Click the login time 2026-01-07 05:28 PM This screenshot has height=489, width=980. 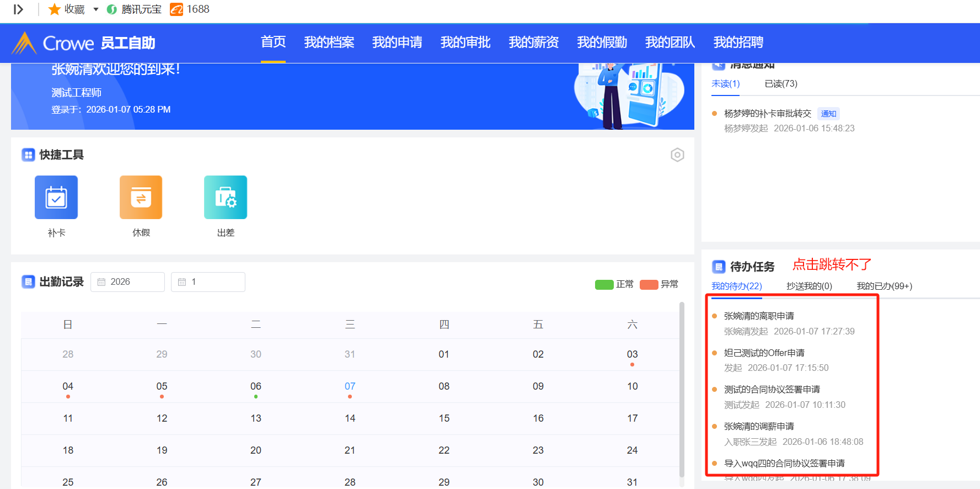128,109
